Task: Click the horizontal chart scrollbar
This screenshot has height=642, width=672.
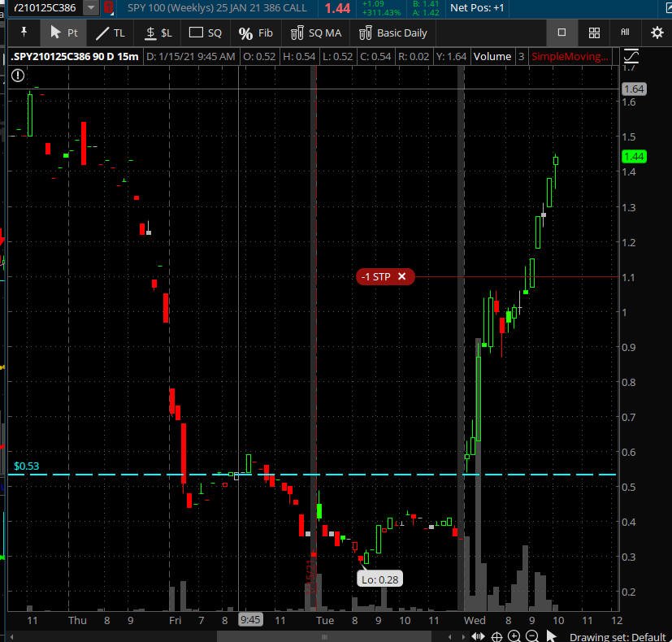Action: (x=324, y=636)
